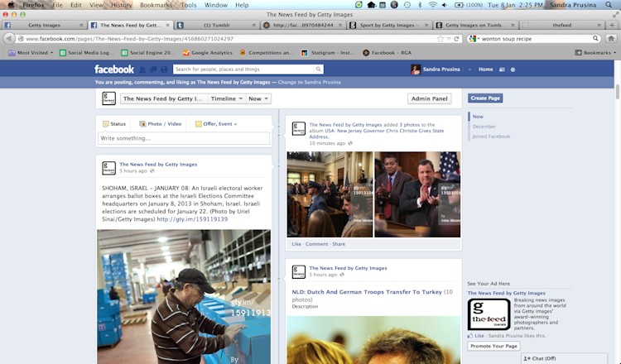
Task: Open the friend requests icon
Action: click(142, 69)
